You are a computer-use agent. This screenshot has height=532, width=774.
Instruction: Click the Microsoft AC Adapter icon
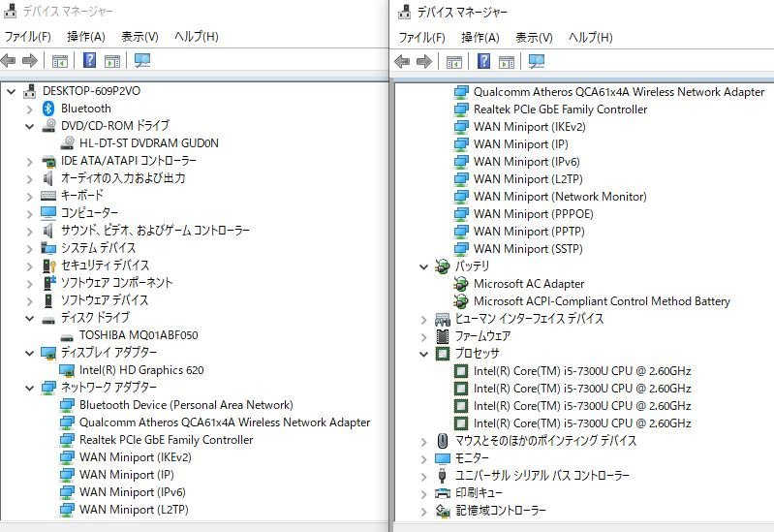click(461, 284)
